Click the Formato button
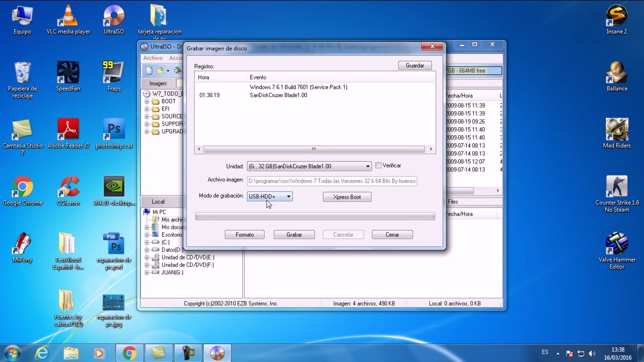The image size is (644, 362). click(245, 235)
